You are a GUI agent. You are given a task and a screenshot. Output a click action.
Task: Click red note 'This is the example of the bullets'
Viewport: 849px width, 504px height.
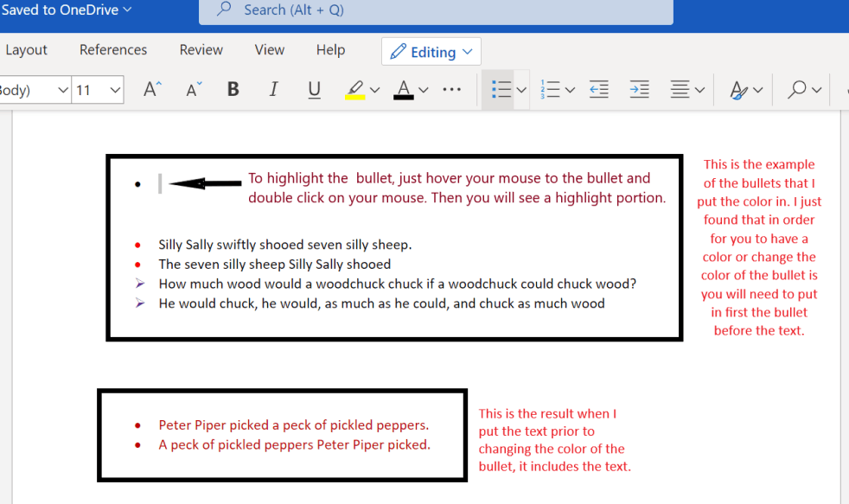pos(759,247)
